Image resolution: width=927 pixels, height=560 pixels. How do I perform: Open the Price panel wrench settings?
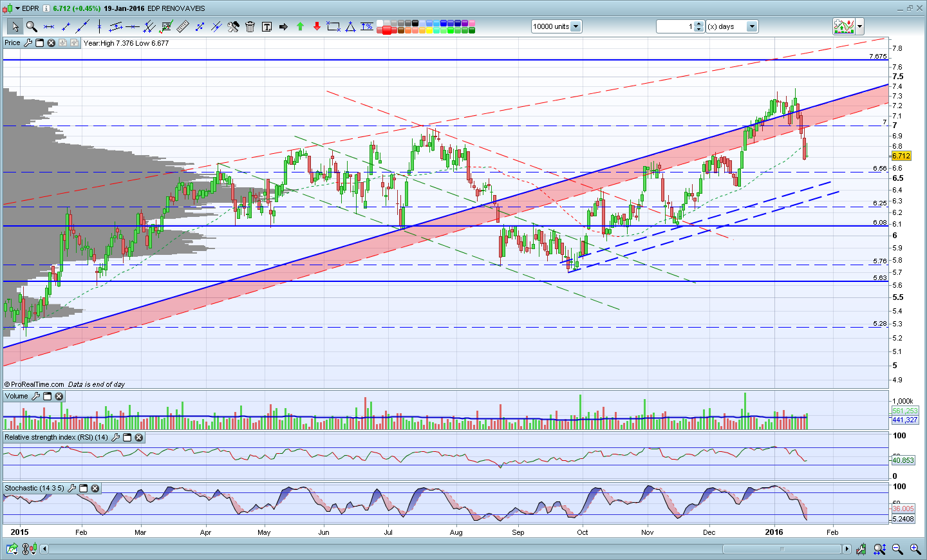(28, 43)
